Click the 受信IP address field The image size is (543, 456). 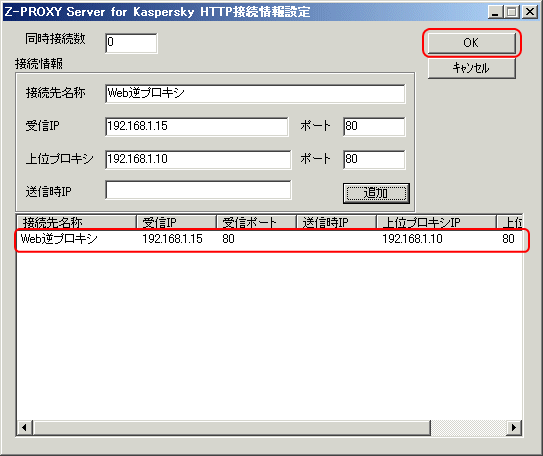coord(197,127)
